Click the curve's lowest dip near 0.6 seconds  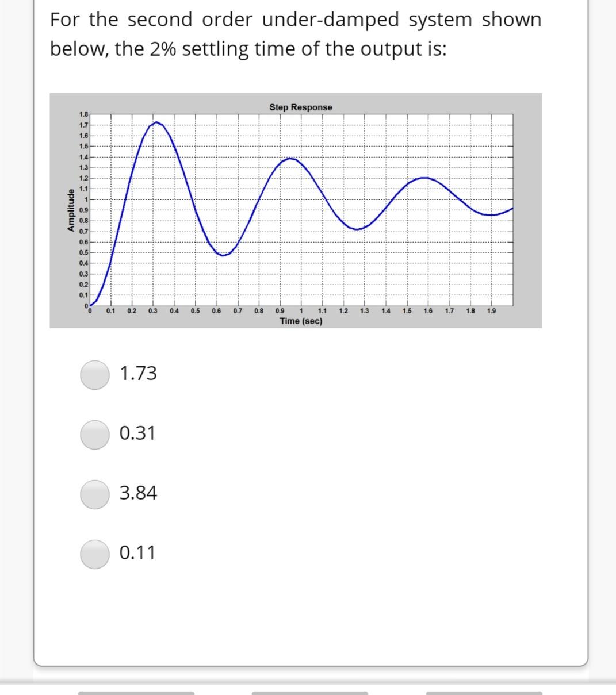click(x=224, y=255)
